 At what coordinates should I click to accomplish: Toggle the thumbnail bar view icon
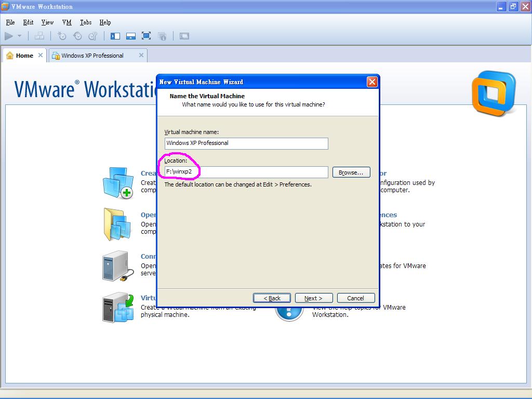click(x=131, y=36)
